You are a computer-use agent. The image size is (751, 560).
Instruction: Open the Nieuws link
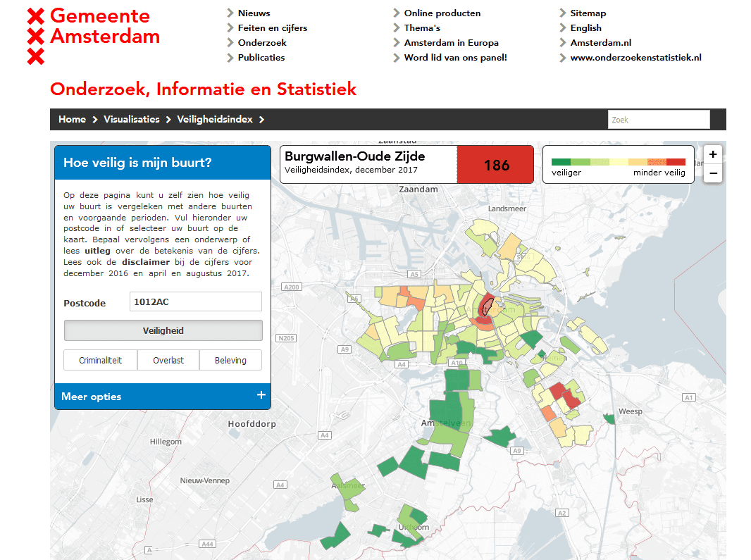[254, 13]
